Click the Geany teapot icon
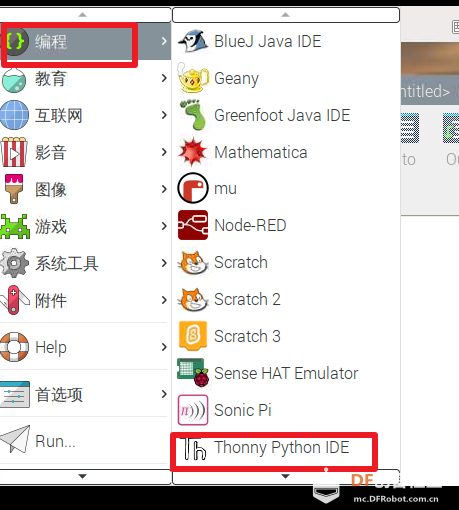 point(193,78)
